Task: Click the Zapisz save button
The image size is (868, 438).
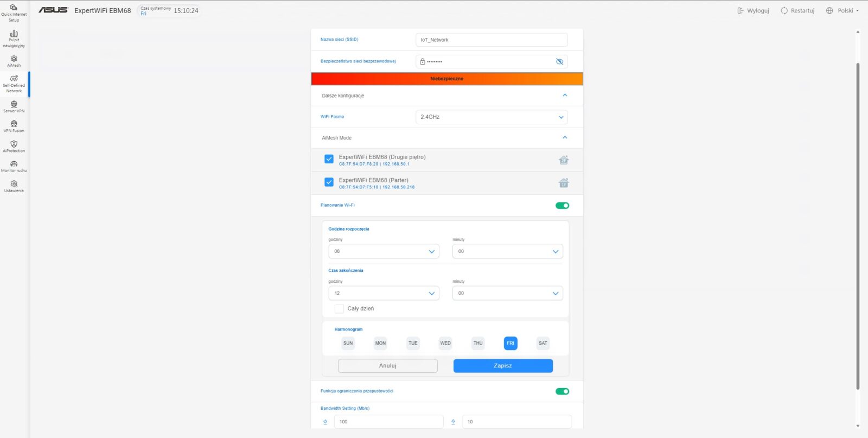Action: (503, 366)
